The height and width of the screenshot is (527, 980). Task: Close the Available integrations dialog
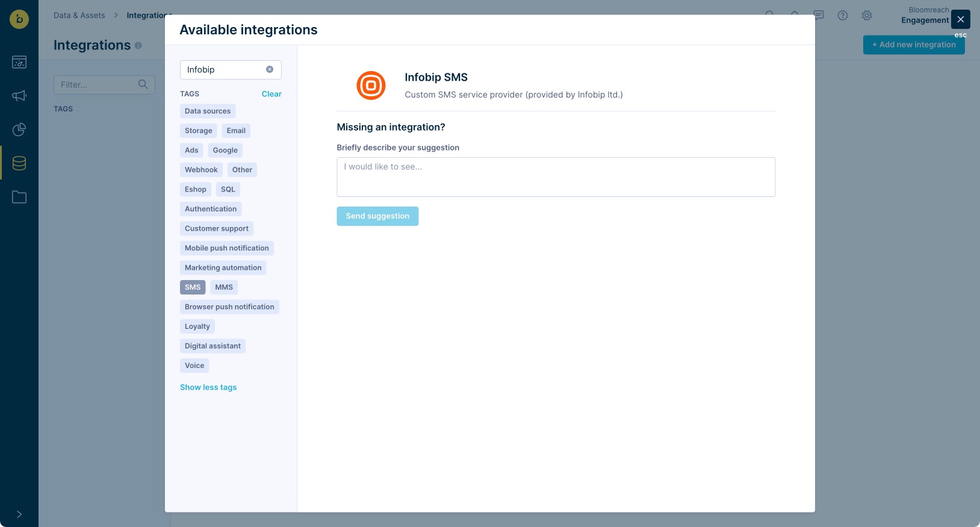[x=961, y=19]
